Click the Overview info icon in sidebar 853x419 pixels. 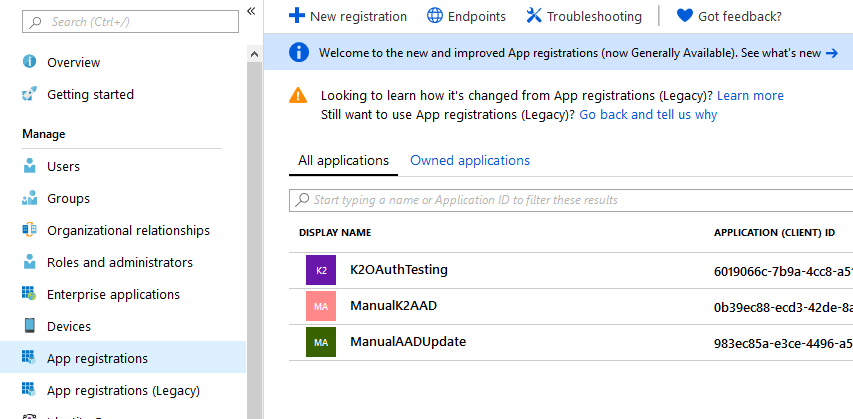click(30, 62)
